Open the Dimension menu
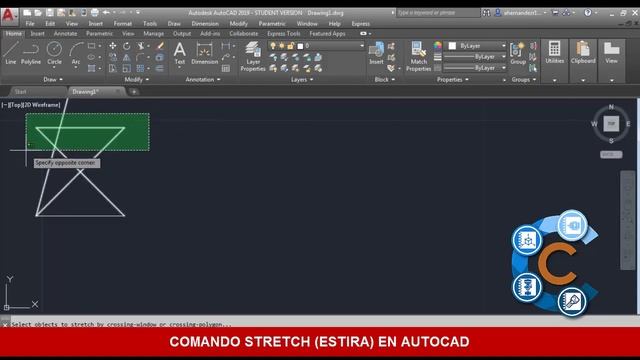This screenshot has width=640, height=360. [205, 24]
